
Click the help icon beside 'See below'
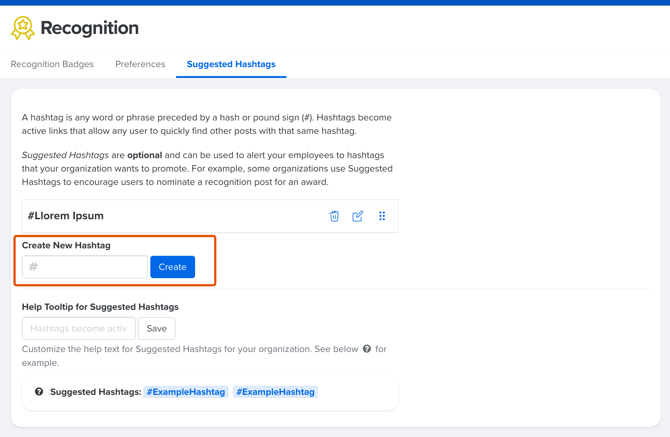click(x=367, y=349)
